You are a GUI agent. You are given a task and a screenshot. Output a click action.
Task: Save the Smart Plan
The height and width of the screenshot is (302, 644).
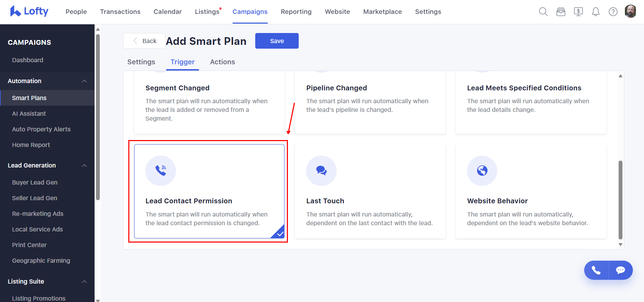click(277, 41)
